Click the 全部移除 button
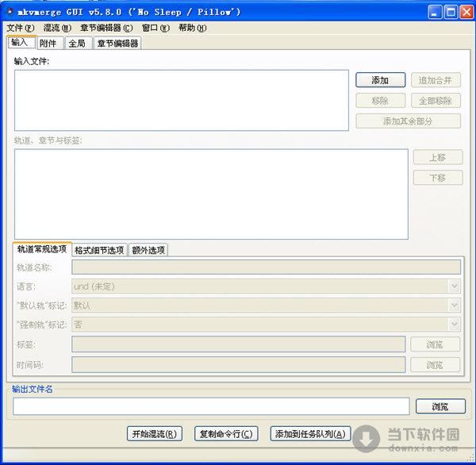 point(436,101)
